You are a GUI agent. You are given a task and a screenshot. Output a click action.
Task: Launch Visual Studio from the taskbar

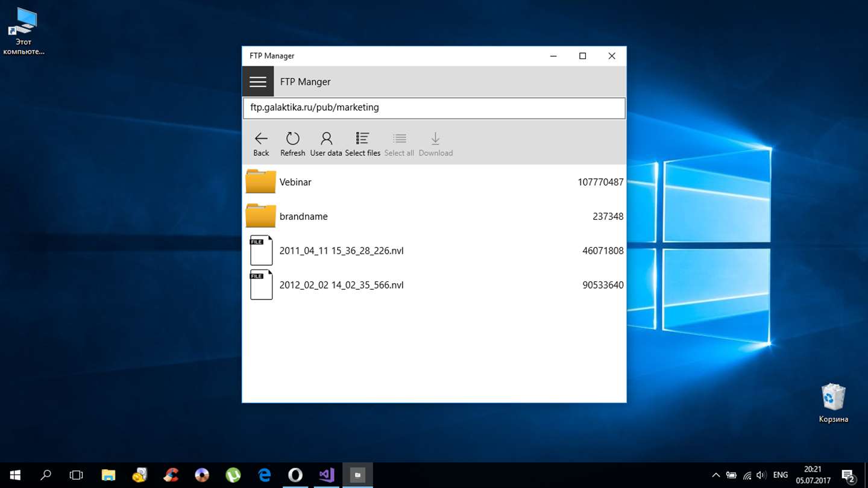327,475
